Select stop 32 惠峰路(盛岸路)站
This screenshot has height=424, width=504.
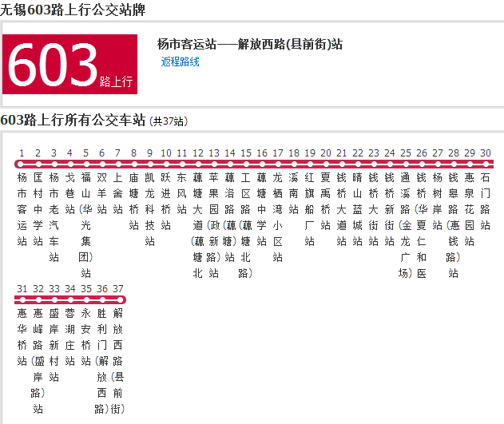38,361
